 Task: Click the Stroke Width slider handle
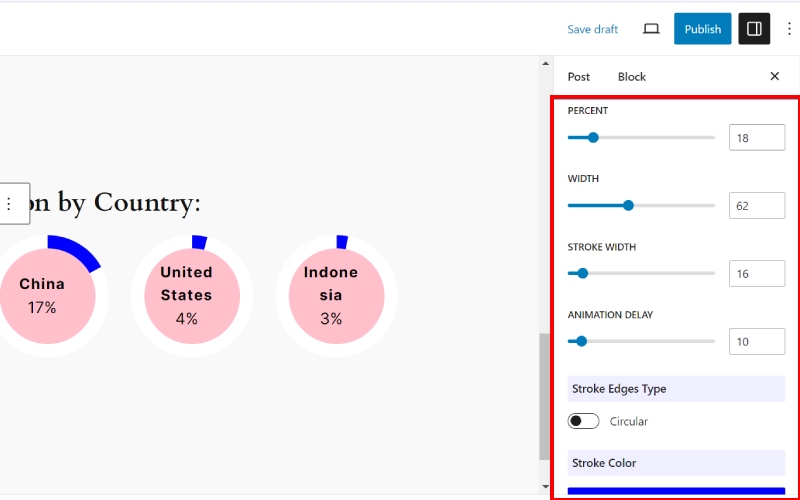coord(583,273)
